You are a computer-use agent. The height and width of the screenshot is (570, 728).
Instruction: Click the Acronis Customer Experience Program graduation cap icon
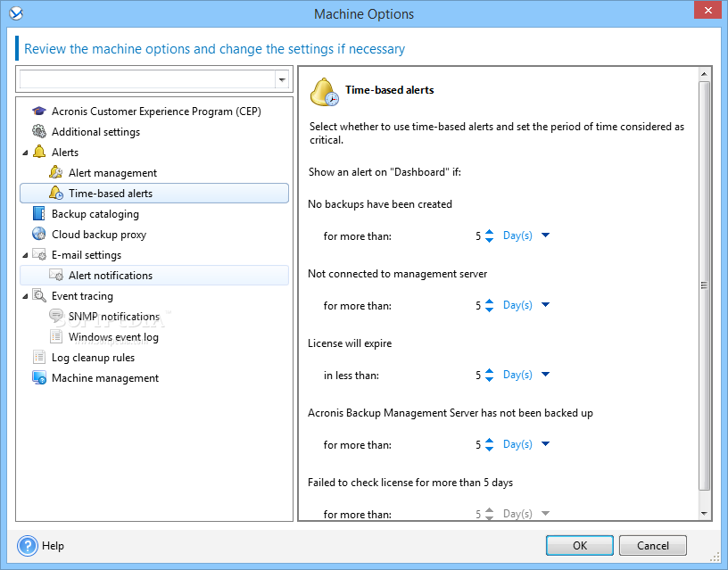tap(39, 111)
